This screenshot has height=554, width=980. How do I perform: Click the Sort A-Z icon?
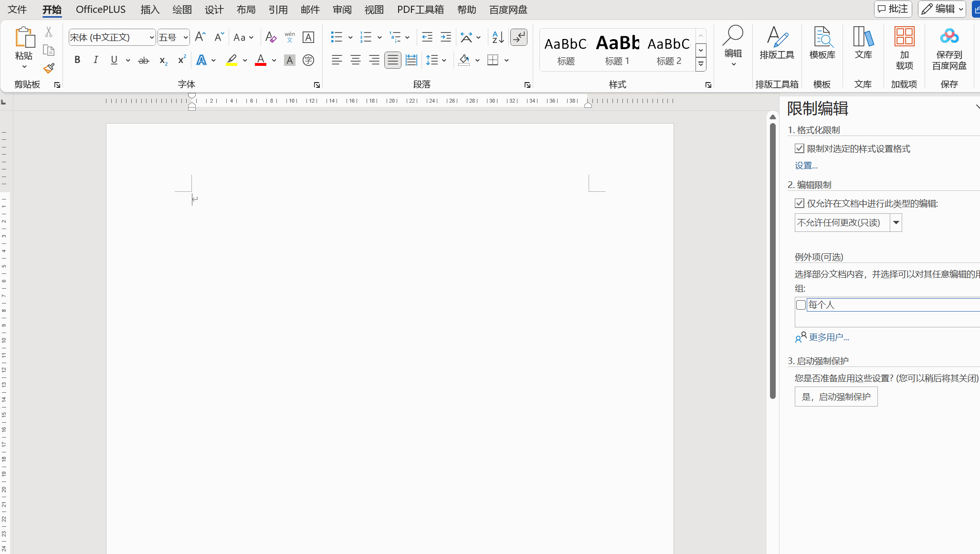coord(498,37)
